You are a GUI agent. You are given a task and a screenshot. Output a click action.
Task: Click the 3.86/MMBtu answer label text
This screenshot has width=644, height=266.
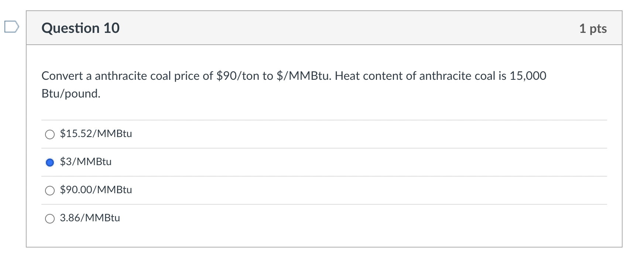click(90, 218)
